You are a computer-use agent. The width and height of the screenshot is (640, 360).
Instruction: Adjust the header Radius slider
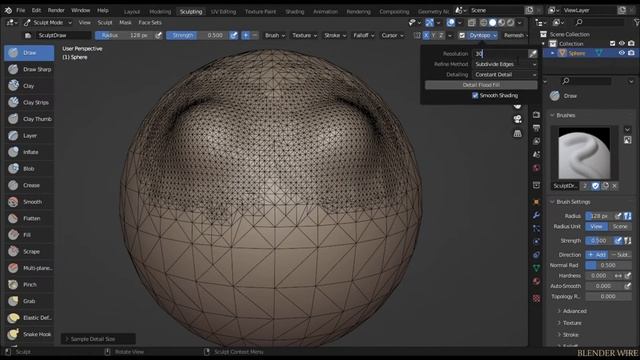(x=124, y=36)
